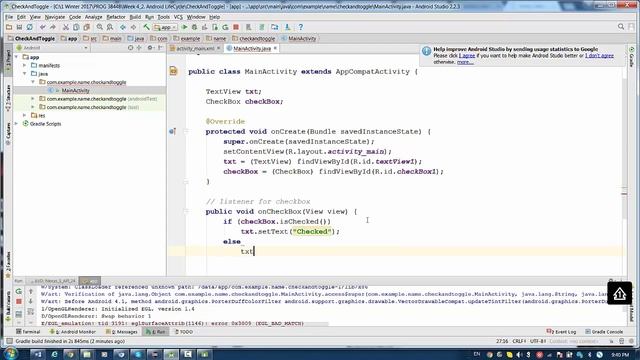Click the I agree link
Screen dimensions: 640x360
click(x=467, y=56)
